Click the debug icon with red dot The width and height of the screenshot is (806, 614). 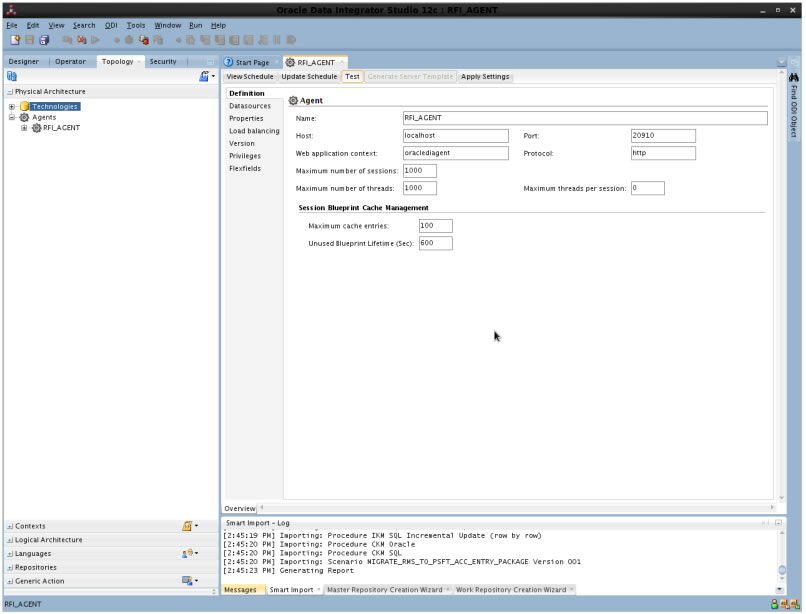click(143, 40)
